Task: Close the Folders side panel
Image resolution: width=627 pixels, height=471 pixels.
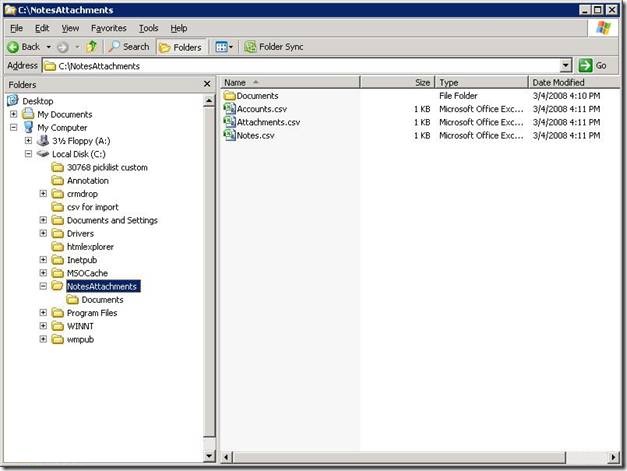Action: tap(207, 85)
